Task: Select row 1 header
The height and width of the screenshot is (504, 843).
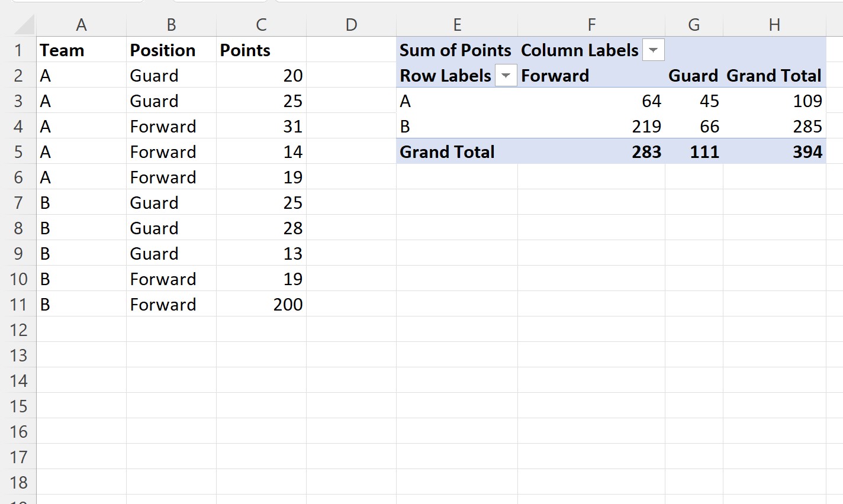Action: [x=18, y=50]
